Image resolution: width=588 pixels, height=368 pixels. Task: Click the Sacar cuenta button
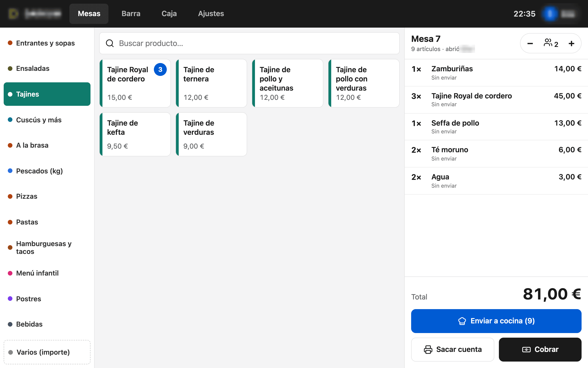(452, 350)
